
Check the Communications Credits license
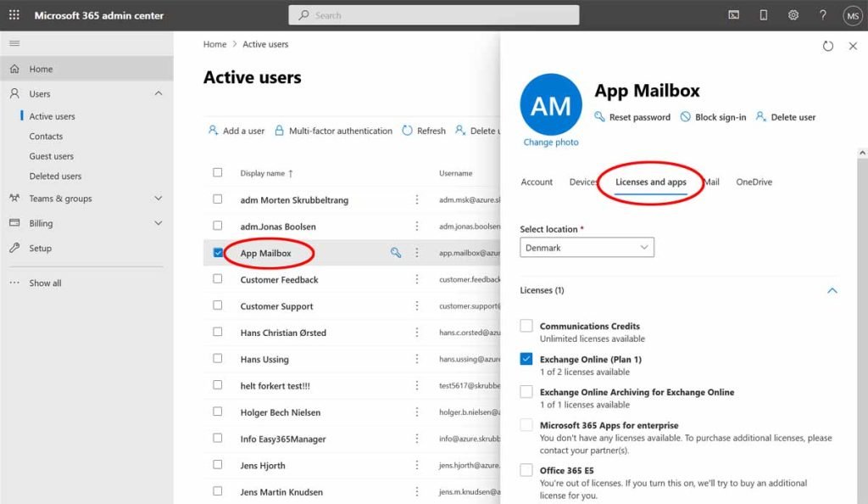526,326
